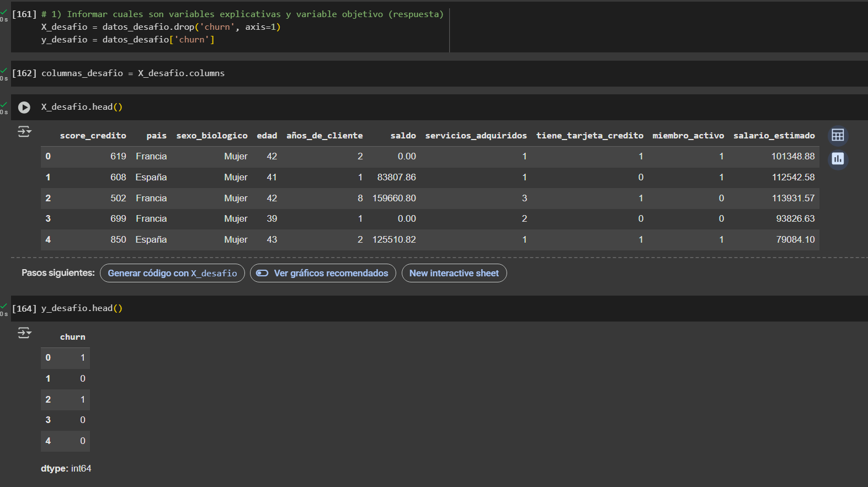Click the servicios_adquiridos column header
This screenshot has width=868, height=487.
476,136
